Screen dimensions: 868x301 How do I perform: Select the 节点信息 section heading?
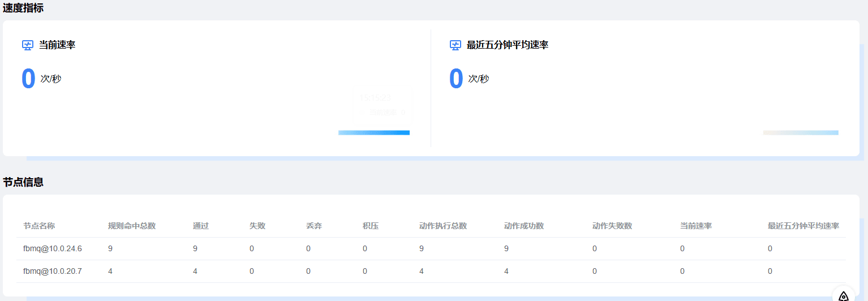[x=23, y=182]
